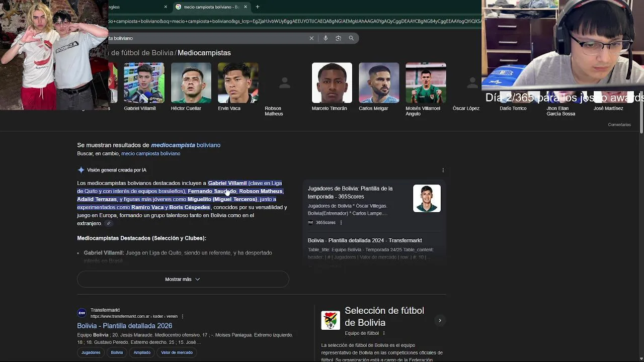Click the Bolivia national team crest
644x362 pixels.
point(331,320)
